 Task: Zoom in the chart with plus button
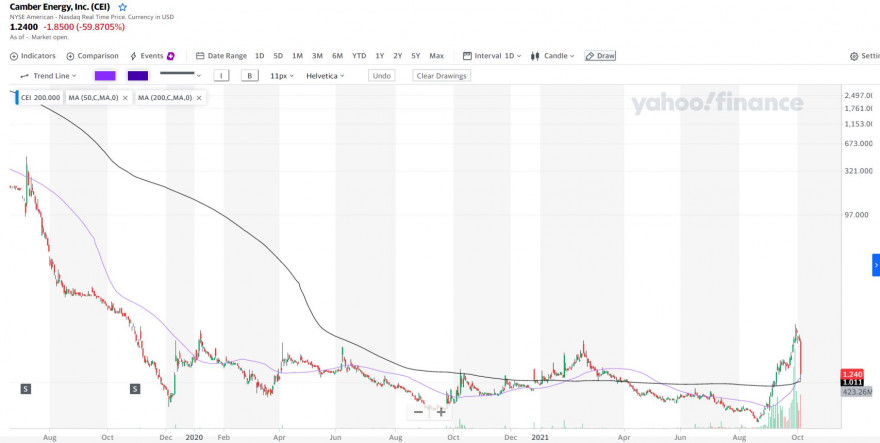coord(442,412)
